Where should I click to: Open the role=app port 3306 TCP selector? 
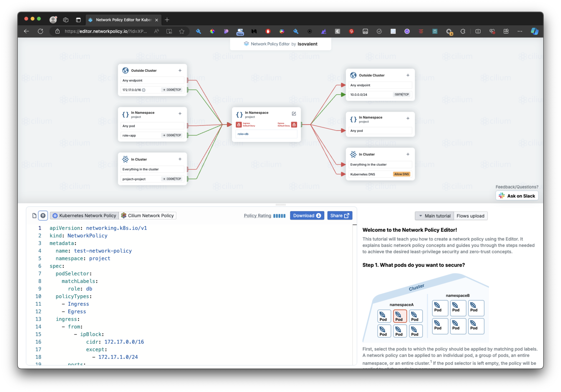click(x=172, y=135)
